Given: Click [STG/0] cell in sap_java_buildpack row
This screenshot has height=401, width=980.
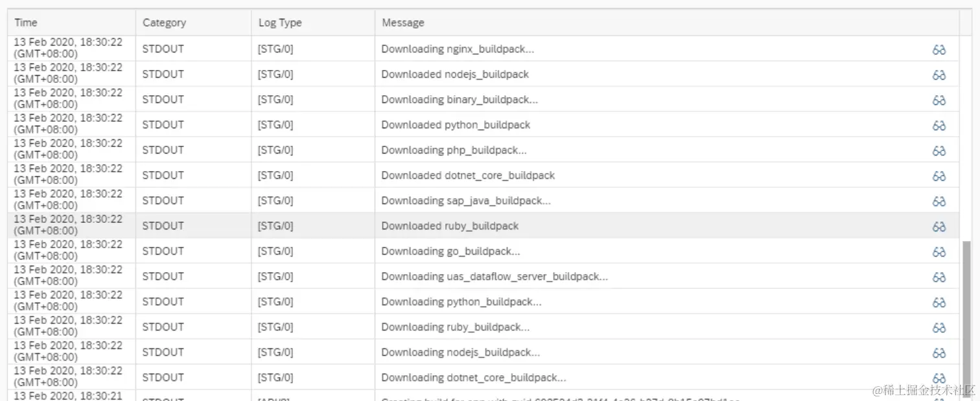Looking at the screenshot, I should point(313,200).
